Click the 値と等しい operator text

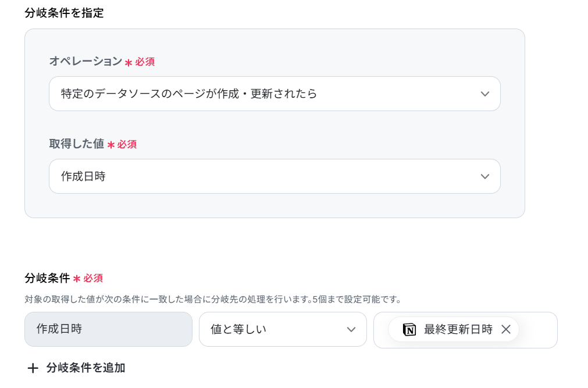(x=238, y=329)
